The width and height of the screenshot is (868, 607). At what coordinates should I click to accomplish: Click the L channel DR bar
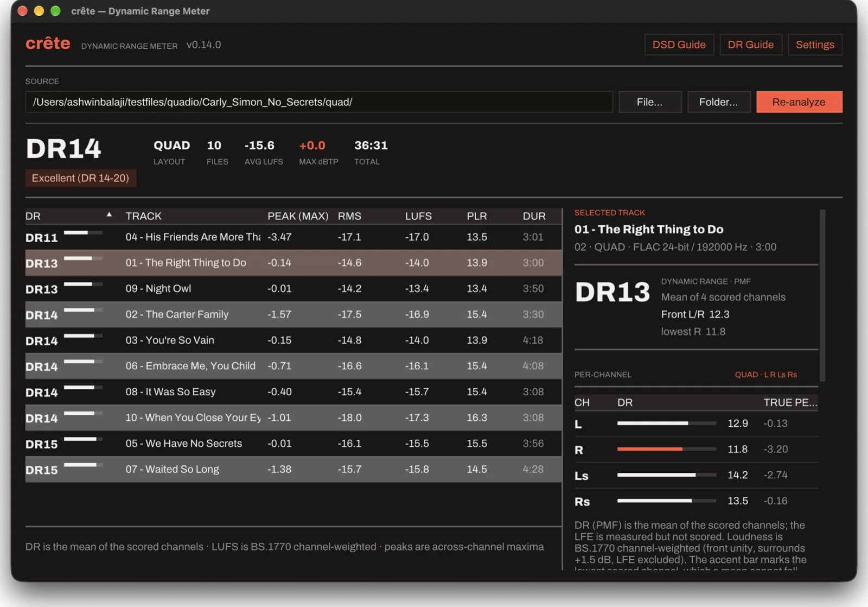pyautogui.click(x=667, y=423)
